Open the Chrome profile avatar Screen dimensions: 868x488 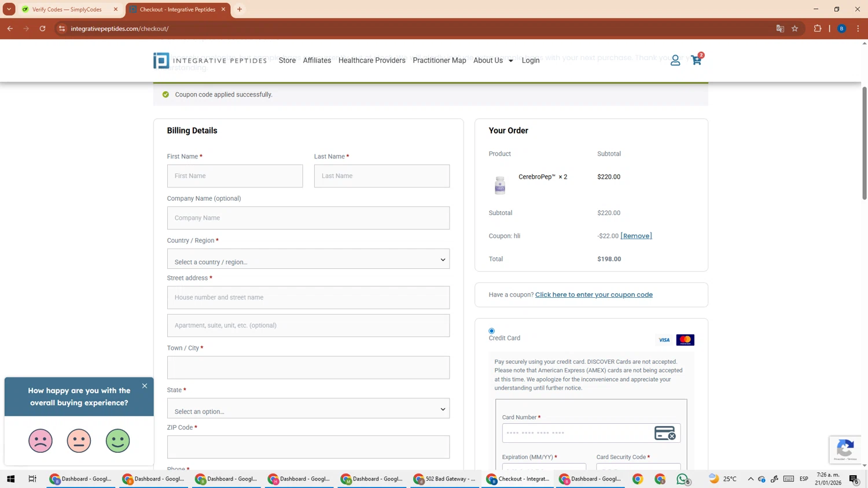tap(842, 28)
